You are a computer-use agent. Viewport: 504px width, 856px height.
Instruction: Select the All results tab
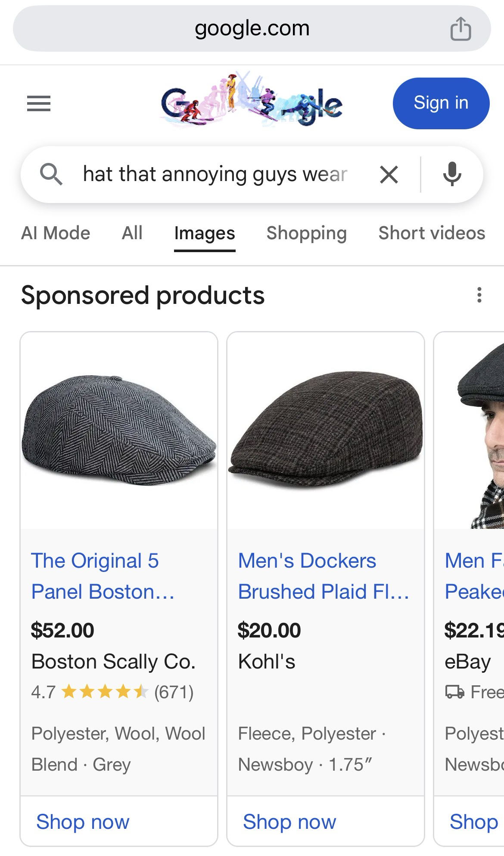tap(132, 233)
